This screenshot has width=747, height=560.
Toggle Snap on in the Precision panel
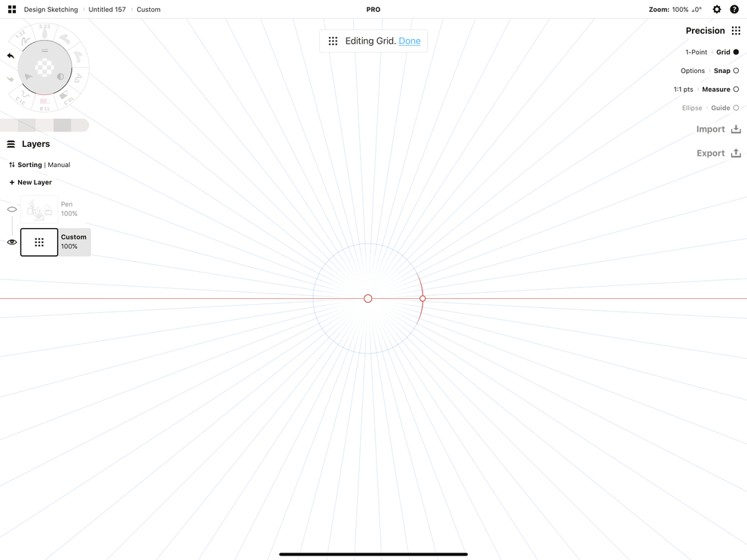[x=735, y=70]
